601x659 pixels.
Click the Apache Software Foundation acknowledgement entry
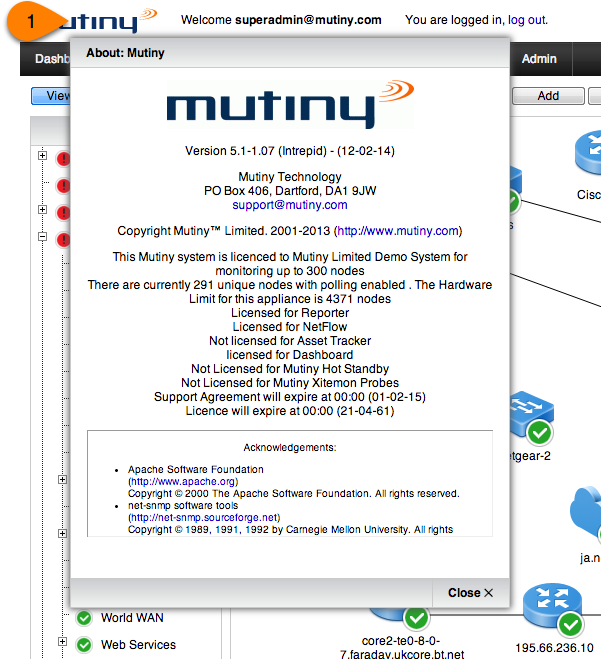tap(196, 469)
